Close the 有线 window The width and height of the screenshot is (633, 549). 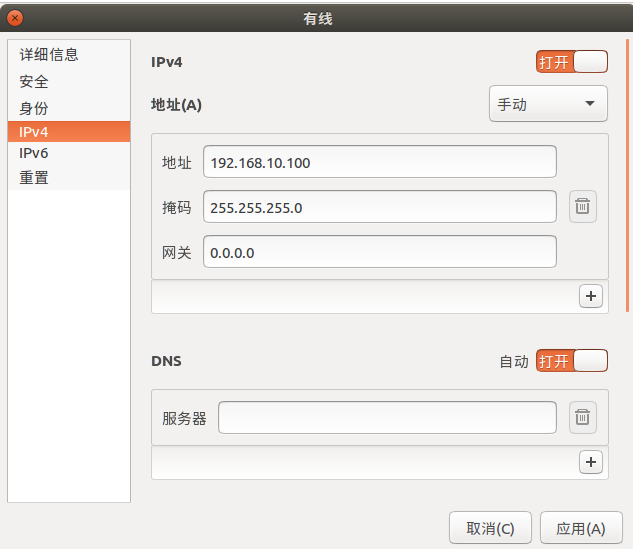(x=15, y=18)
